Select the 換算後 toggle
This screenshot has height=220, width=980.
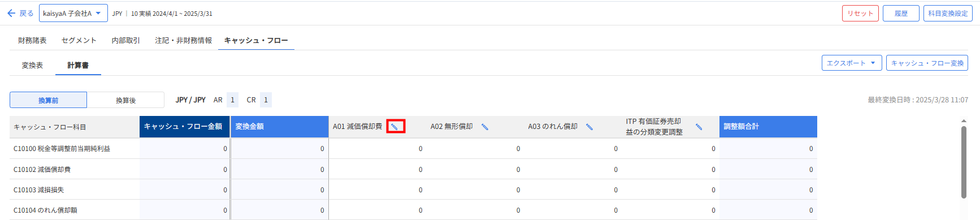tap(125, 100)
